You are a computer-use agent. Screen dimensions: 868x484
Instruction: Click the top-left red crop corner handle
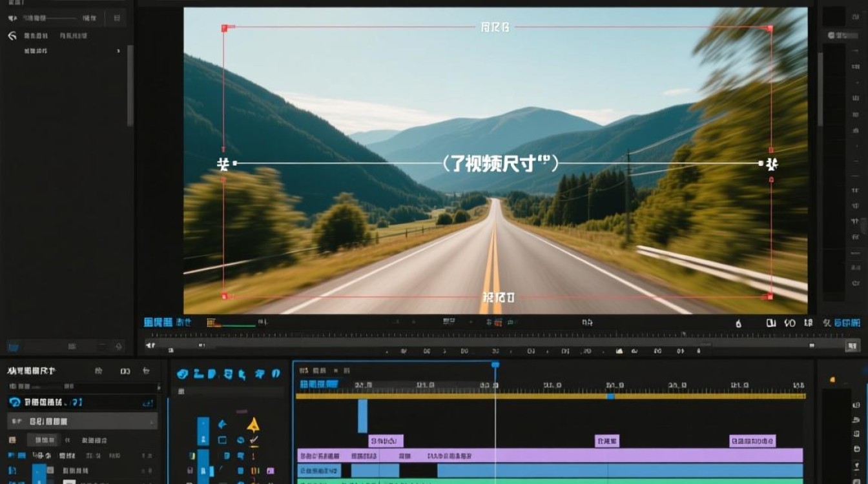click(x=224, y=28)
